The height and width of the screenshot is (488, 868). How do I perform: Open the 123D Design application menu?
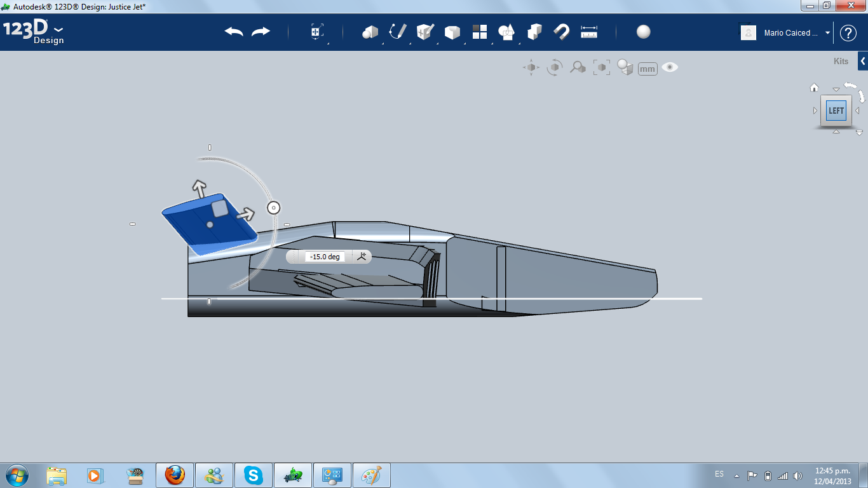[33, 32]
